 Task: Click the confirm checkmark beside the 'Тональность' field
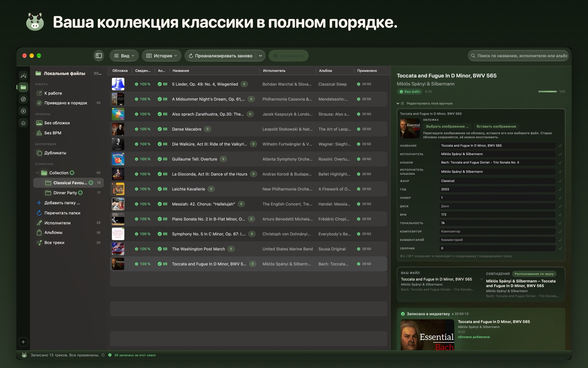[560, 223]
